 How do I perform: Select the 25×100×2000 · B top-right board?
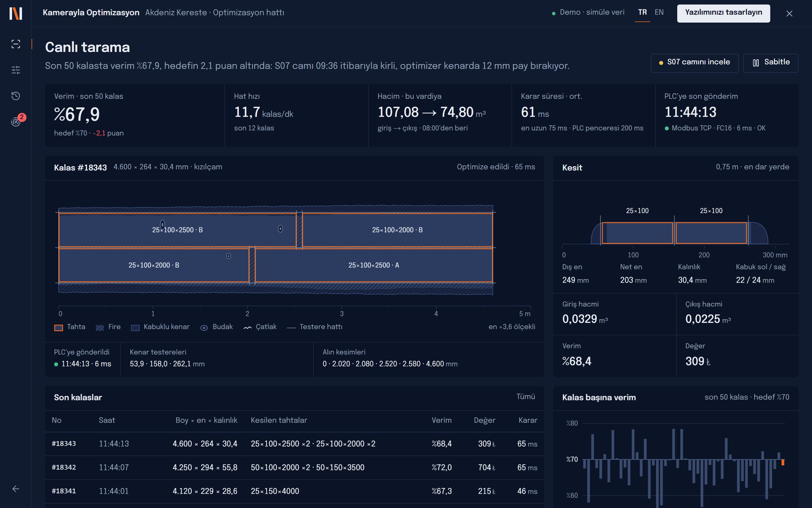tap(397, 230)
